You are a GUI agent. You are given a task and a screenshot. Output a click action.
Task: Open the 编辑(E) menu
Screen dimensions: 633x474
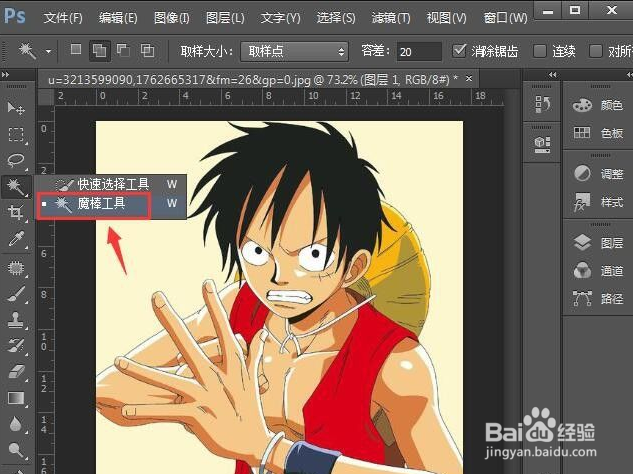(x=118, y=18)
